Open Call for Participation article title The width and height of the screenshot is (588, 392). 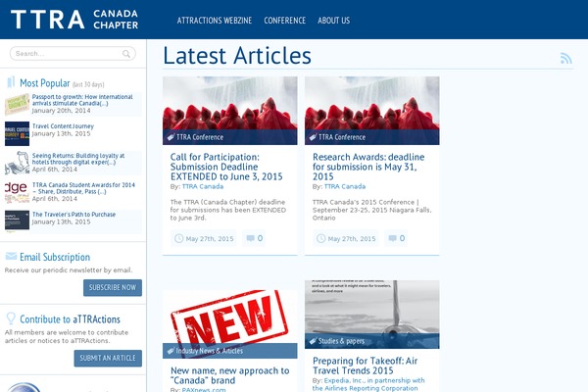226,167
